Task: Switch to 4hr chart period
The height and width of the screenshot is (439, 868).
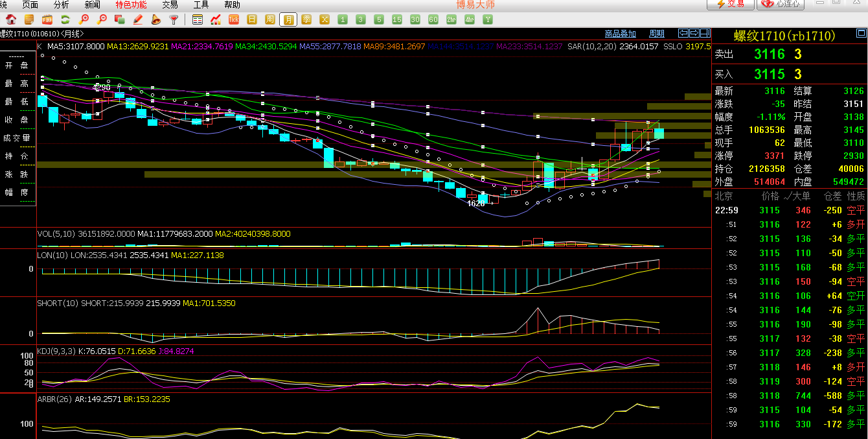Action: point(470,19)
